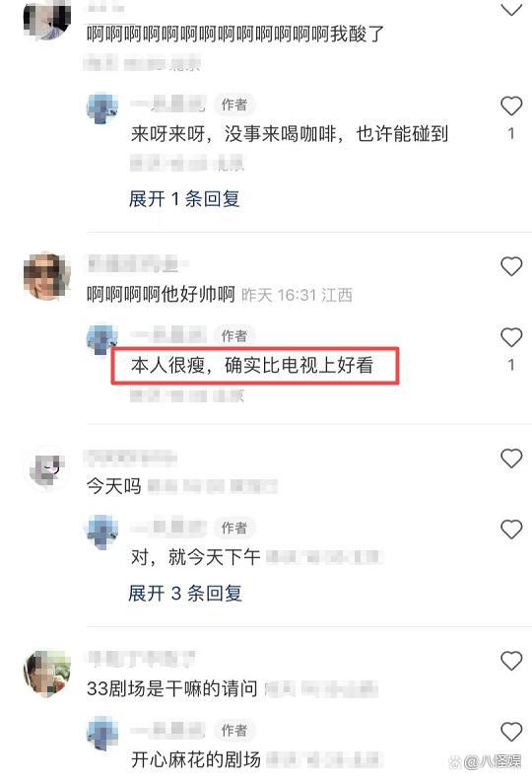This screenshot has height=781, width=532.
Task: Collapse comments using top-right chevron
Action: pos(511,9)
